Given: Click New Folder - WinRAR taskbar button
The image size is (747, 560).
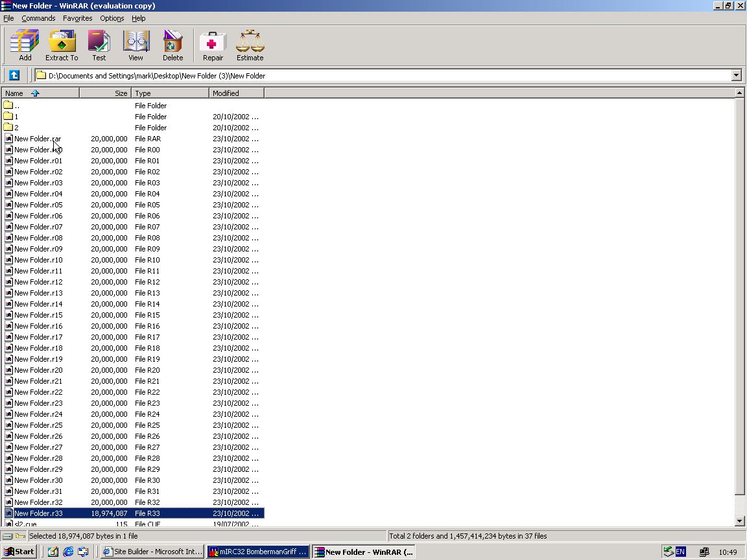Looking at the screenshot, I should [x=364, y=552].
